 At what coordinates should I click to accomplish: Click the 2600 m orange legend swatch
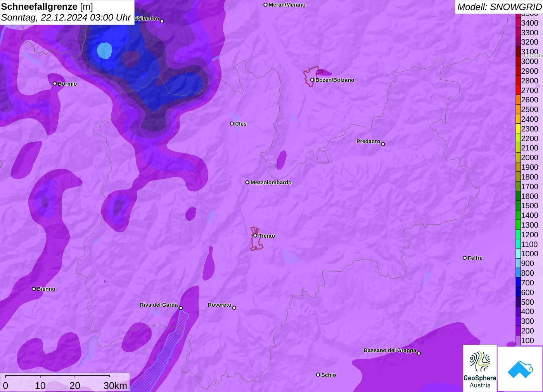tap(518, 100)
